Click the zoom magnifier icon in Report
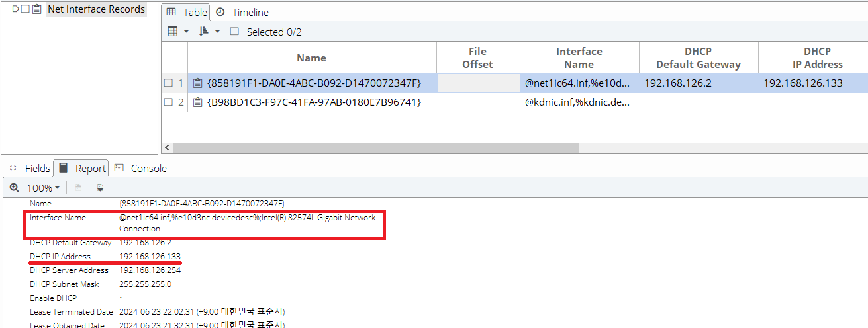868x328 pixels. click(15, 188)
